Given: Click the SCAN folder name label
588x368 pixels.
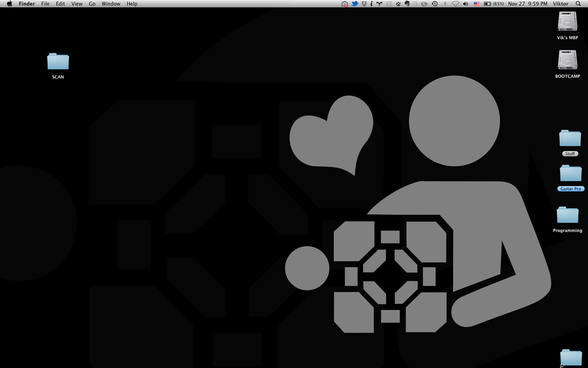Looking at the screenshot, I should [58, 77].
